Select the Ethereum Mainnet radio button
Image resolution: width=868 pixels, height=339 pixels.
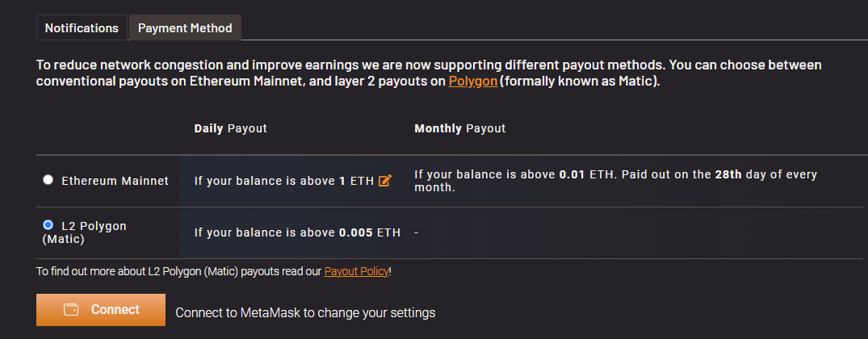click(48, 180)
